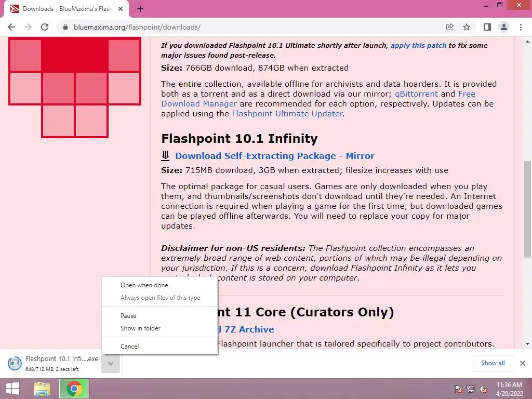Click the '648/712 MB, 2 secs left' status
Viewport: 532px width, 399px height.
(52, 369)
